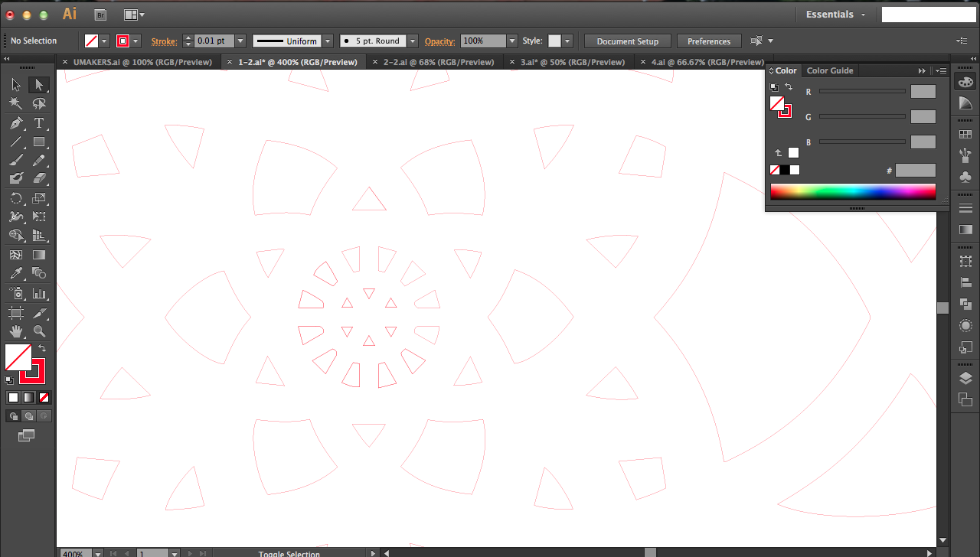980x557 pixels.
Task: Open Color panel flyout menu
Action: click(942, 70)
